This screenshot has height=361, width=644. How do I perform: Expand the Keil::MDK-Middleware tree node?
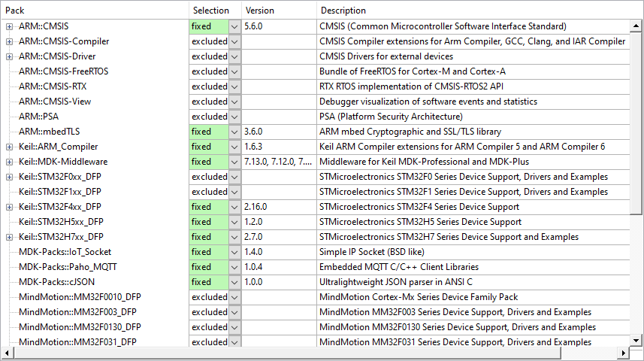coord(9,162)
